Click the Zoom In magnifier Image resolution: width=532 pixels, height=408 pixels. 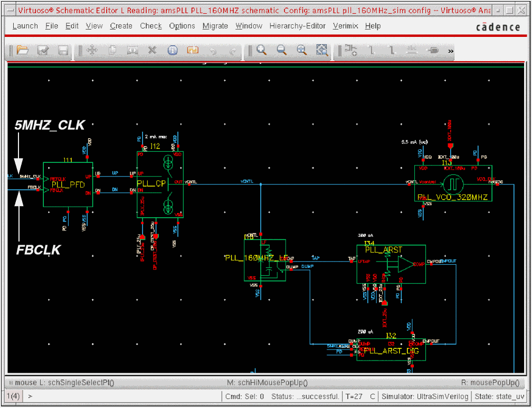(261, 51)
